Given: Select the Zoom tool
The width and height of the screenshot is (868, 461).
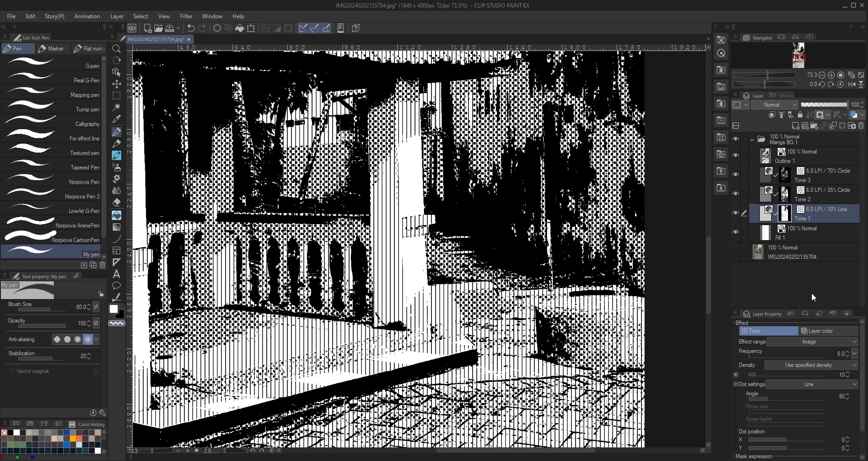Looking at the screenshot, I should tap(117, 49).
